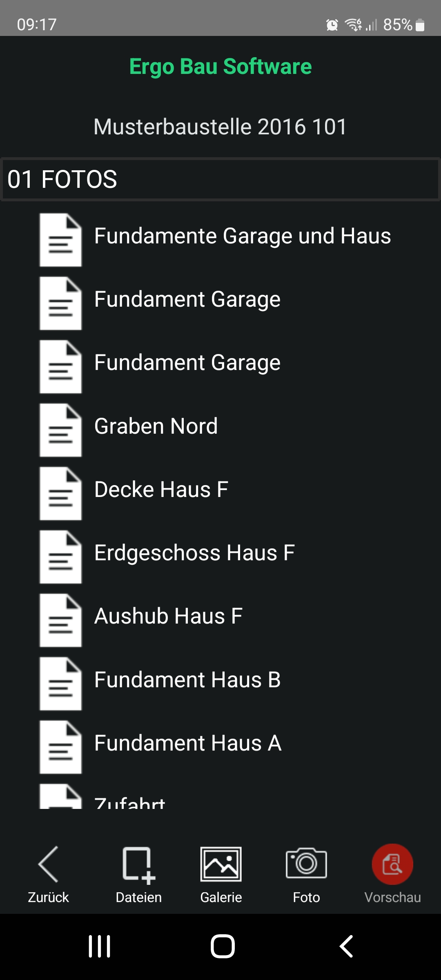
Task: Tap the Foto camera icon
Action: coord(306,863)
